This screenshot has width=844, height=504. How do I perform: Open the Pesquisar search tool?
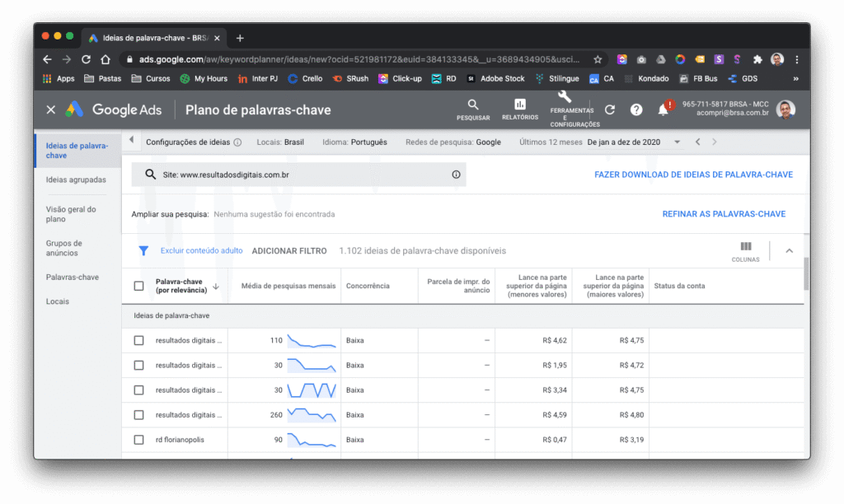[473, 110]
